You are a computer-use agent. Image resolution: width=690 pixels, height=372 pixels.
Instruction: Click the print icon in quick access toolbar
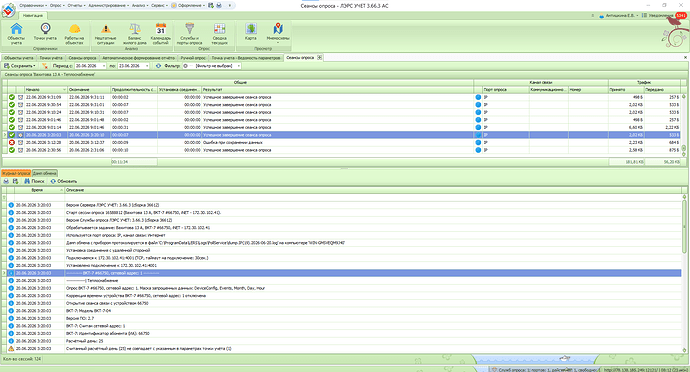point(219,6)
